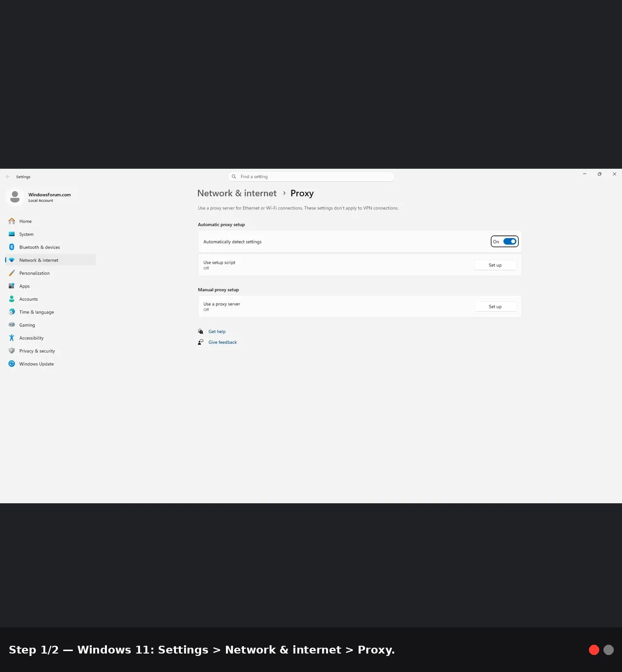The width and height of the screenshot is (622, 672).
Task: Set up the Use a proxy server option
Action: pyautogui.click(x=495, y=307)
